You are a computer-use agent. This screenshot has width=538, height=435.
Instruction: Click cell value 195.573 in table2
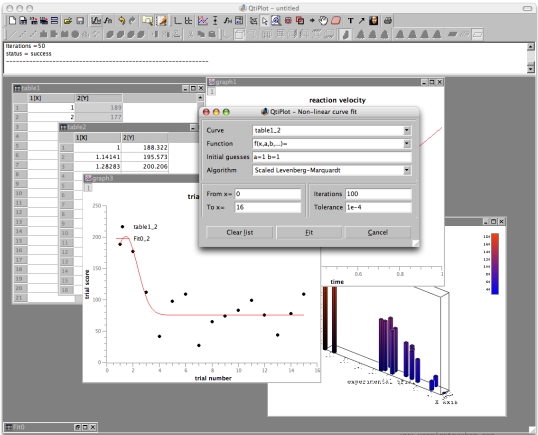[x=145, y=157]
